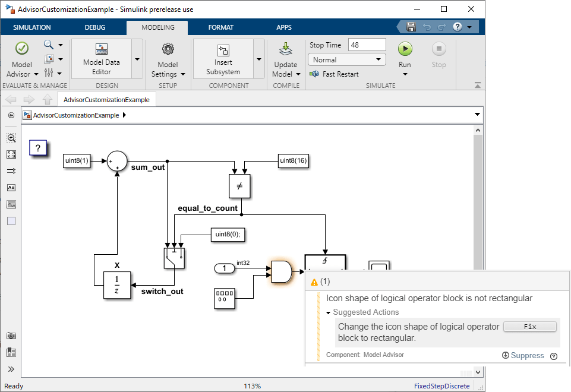Click the question mark DocBlock
The height and width of the screenshot is (392, 571).
pos(38,148)
